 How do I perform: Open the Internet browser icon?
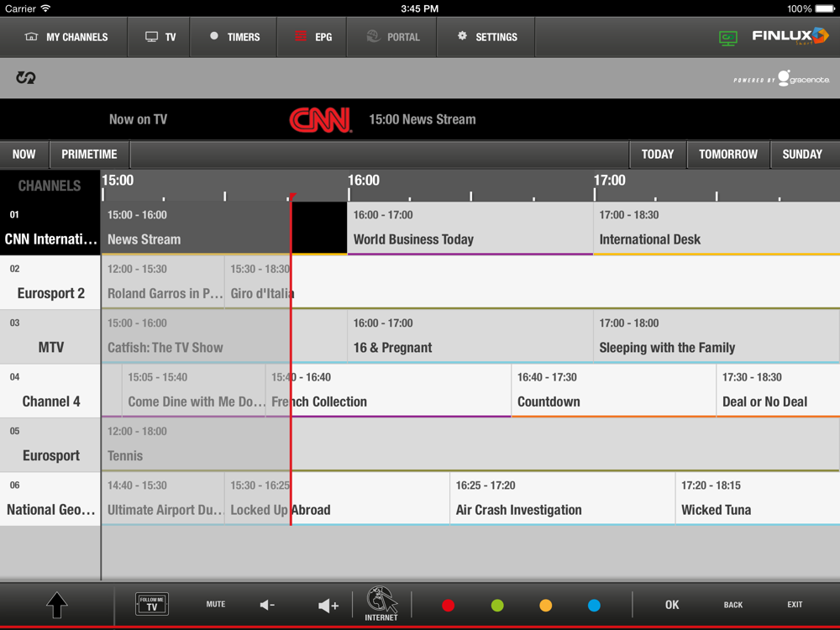[381, 603]
